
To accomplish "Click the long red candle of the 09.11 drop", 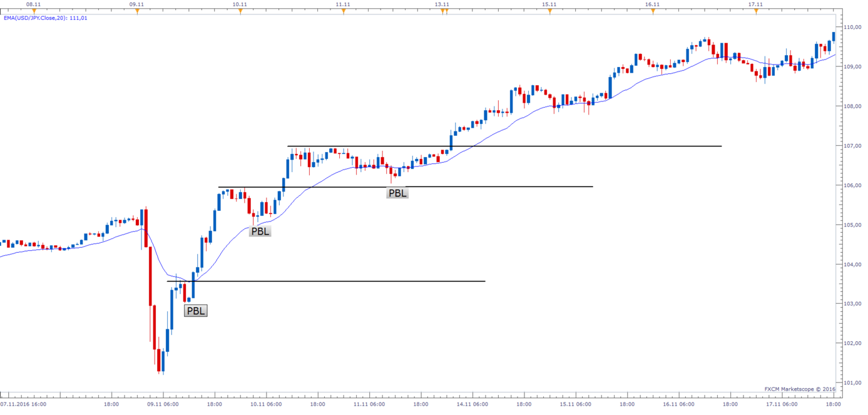I will coord(150,275).
